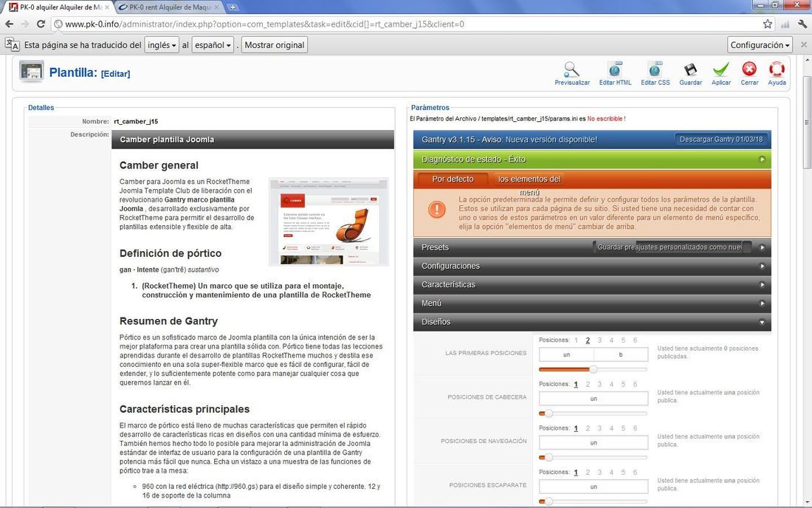
Task: Click the browser address bar URL
Action: tap(264, 24)
